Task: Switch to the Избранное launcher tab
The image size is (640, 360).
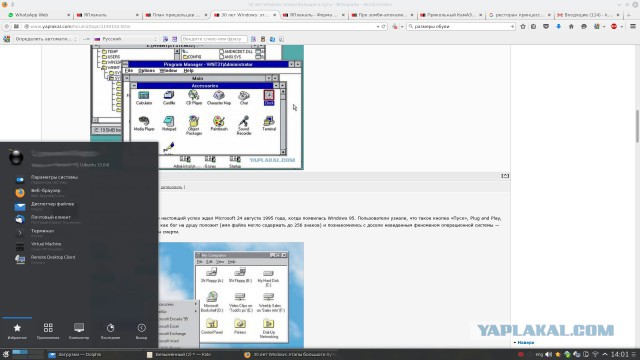Action: tap(17, 331)
